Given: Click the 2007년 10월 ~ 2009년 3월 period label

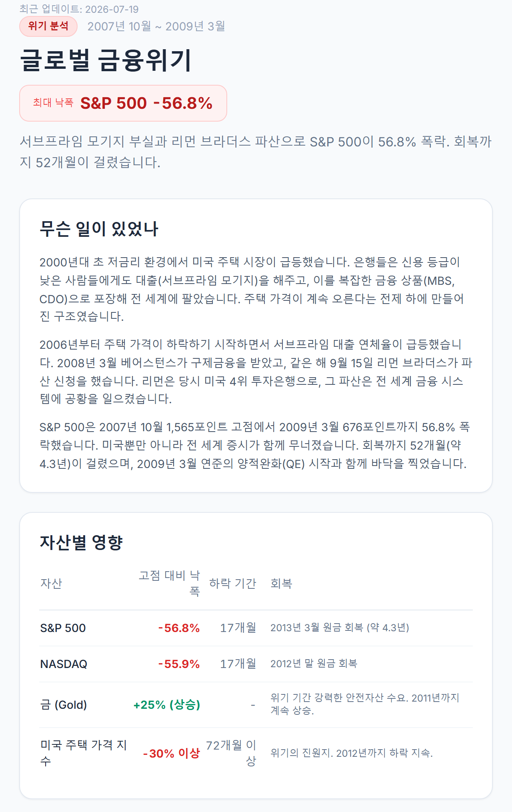Looking at the screenshot, I should 156,26.
